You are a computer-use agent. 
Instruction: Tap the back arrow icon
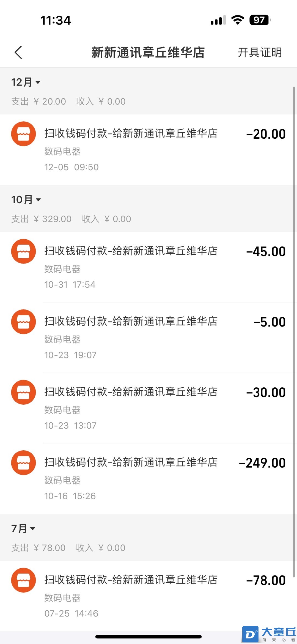coord(18,52)
